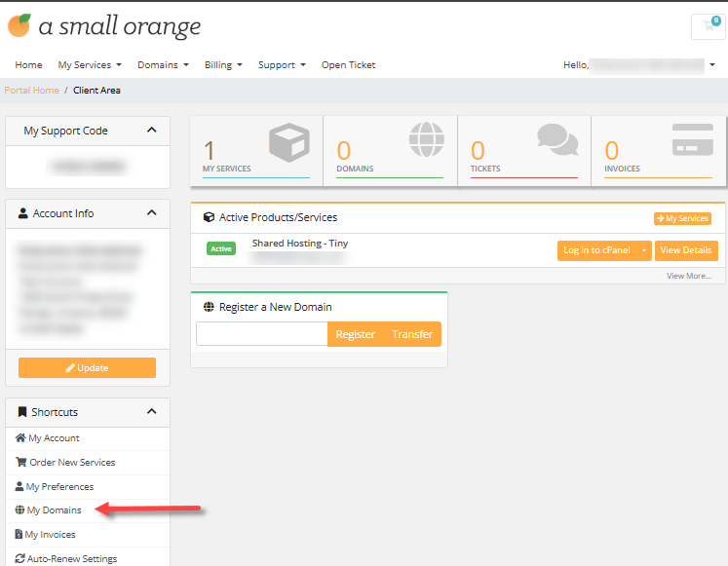This screenshot has width=728, height=566.
Task: Expand the Log in to cPanel arrow
Action: coord(644,250)
